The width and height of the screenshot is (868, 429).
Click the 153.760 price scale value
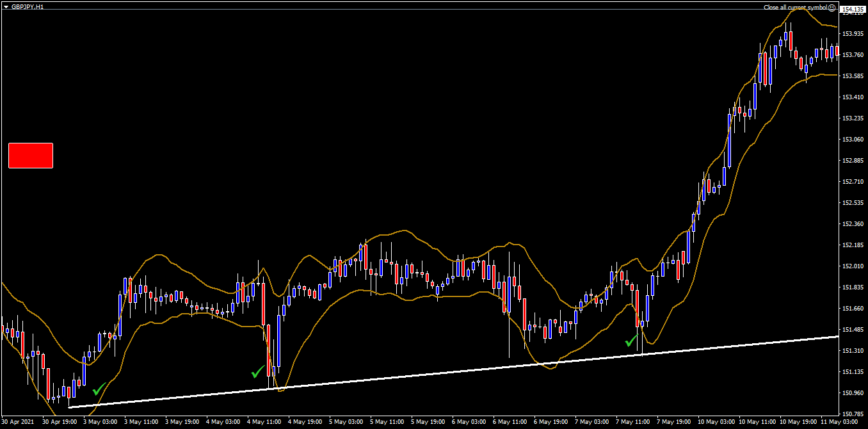tap(853, 54)
